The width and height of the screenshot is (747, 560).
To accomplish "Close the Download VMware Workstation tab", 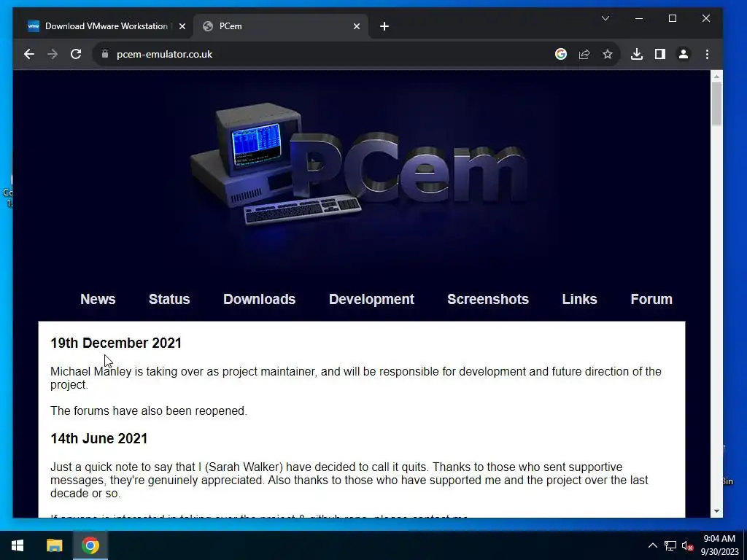I will pyautogui.click(x=182, y=27).
